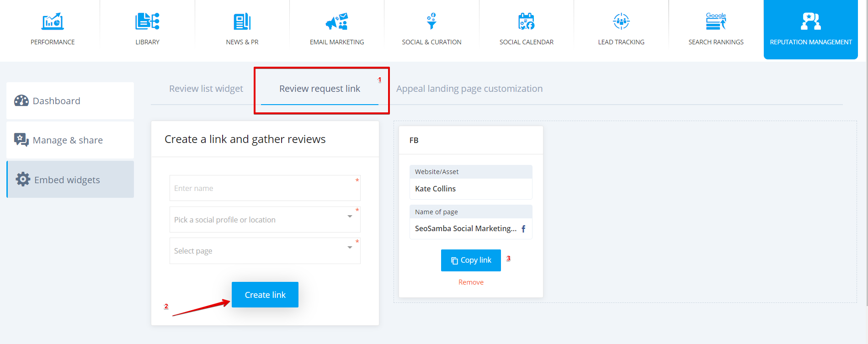
Task: Expand the social profile or location dropdown arrow
Action: click(350, 216)
